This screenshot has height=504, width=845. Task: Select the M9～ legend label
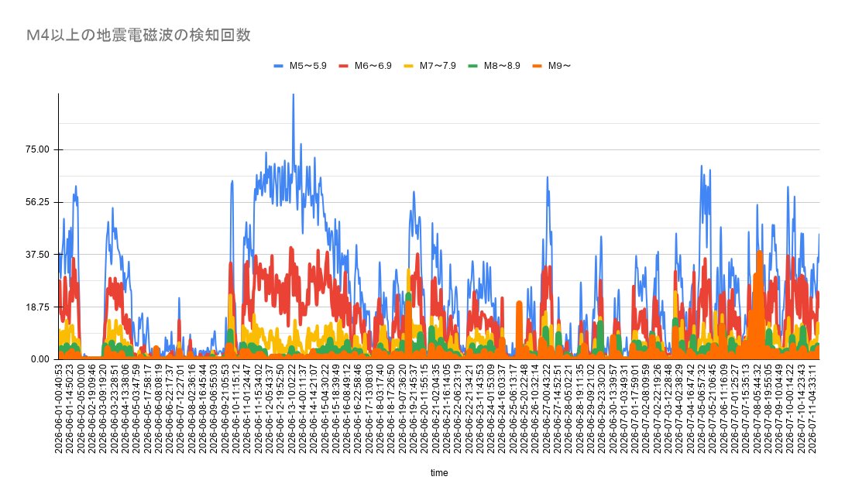559,66
